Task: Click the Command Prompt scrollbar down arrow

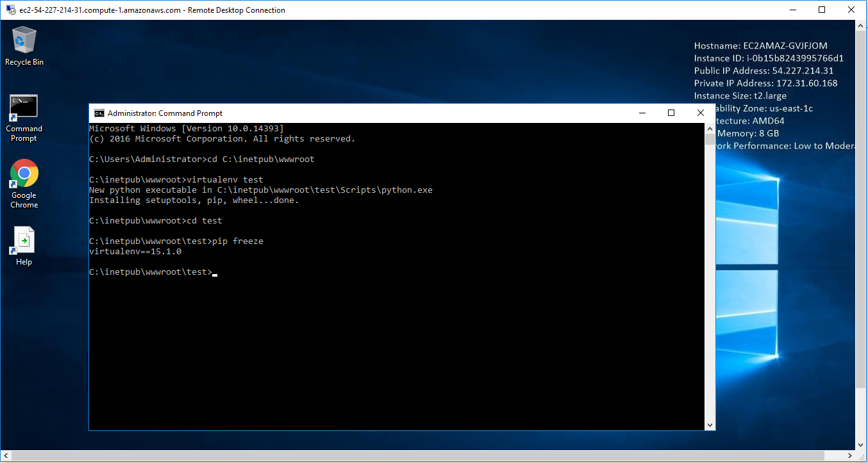Action: tap(710, 425)
